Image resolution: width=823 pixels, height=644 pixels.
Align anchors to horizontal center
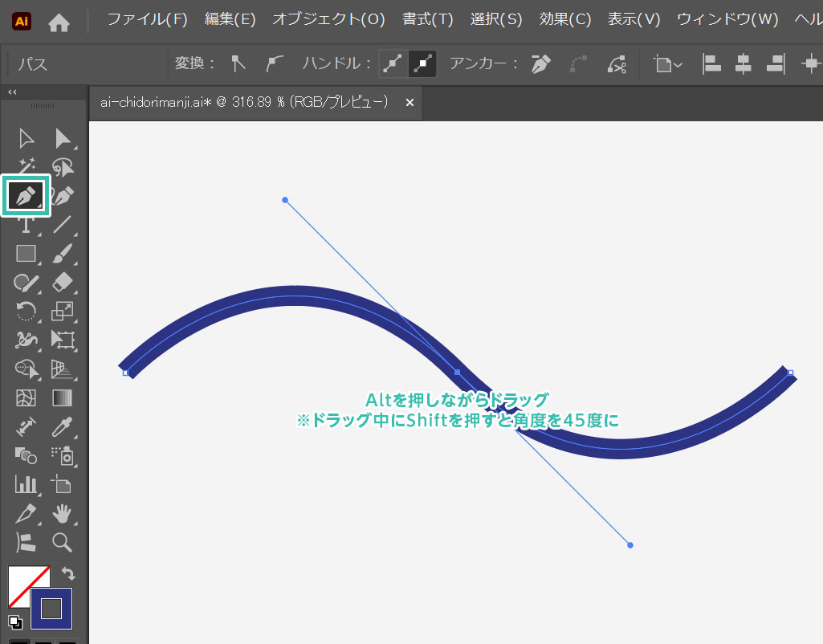point(743,64)
